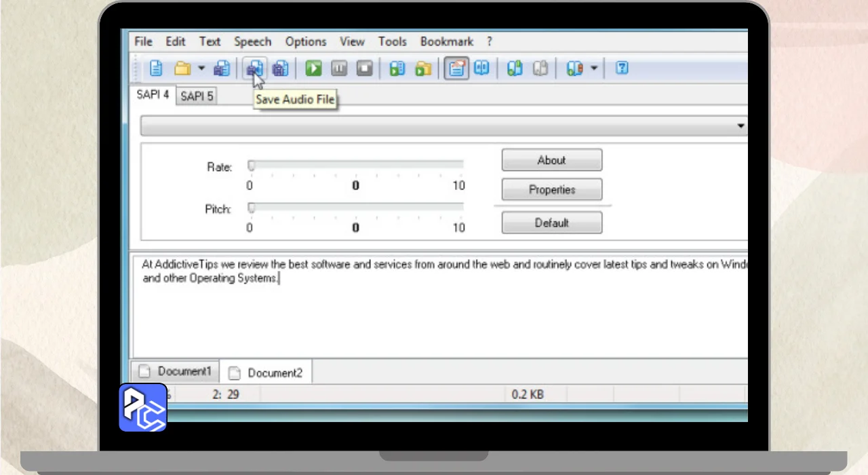
Task: Click the '2: 29' cursor position in status bar
Action: [226, 394]
